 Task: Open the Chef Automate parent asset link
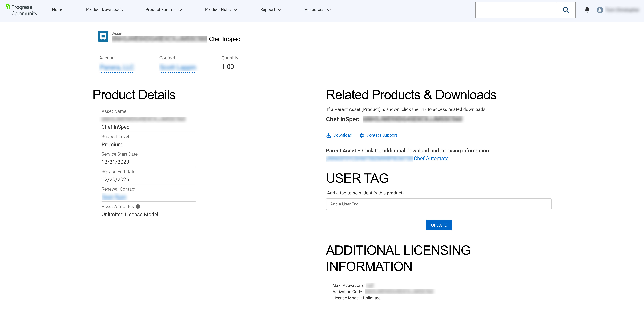[431, 158]
